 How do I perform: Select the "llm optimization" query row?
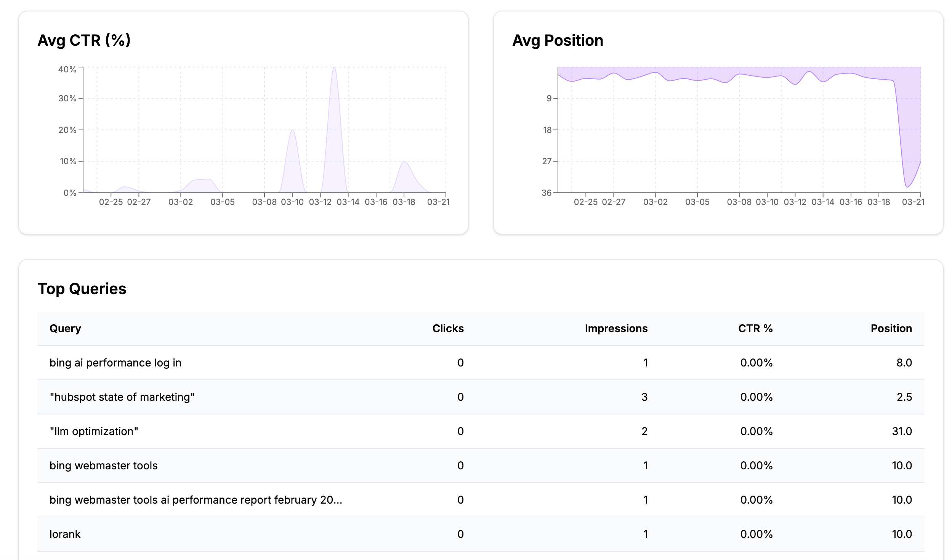[94, 431]
